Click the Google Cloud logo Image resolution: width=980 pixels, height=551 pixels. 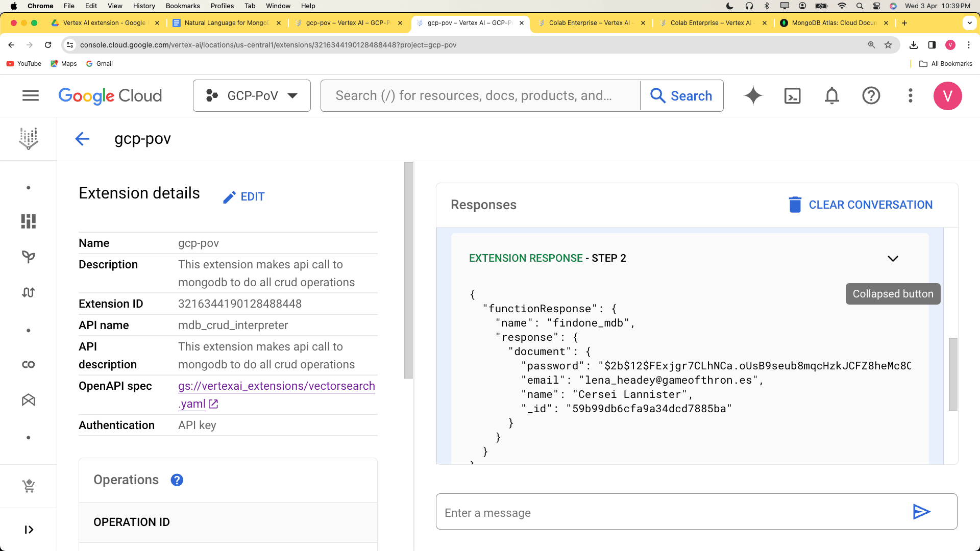pos(110,95)
